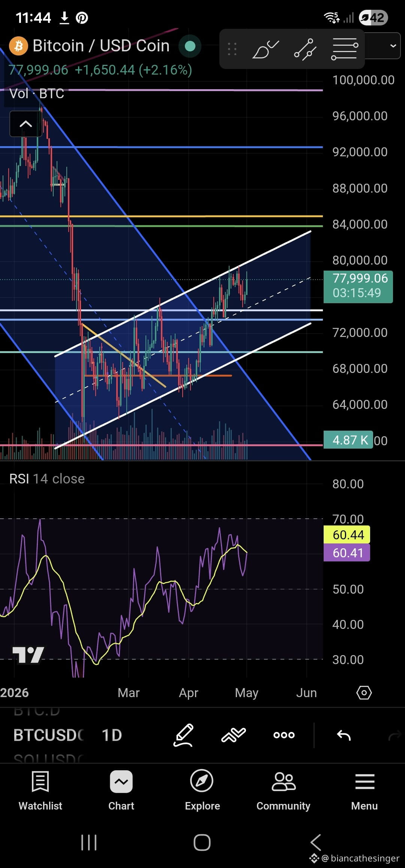Tap the Pinterest notification icon

click(x=82, y=18)
